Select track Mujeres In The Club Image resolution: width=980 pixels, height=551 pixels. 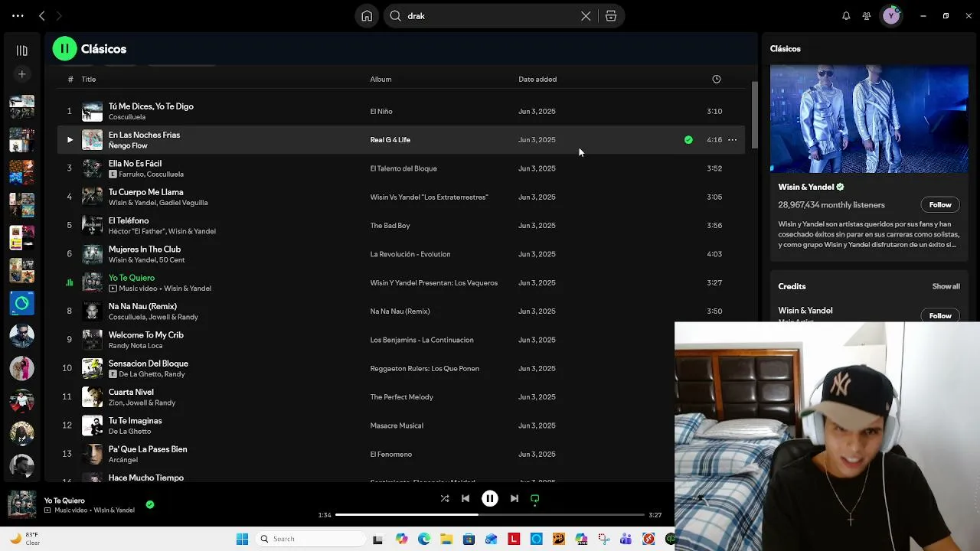(x=145, y=249)
